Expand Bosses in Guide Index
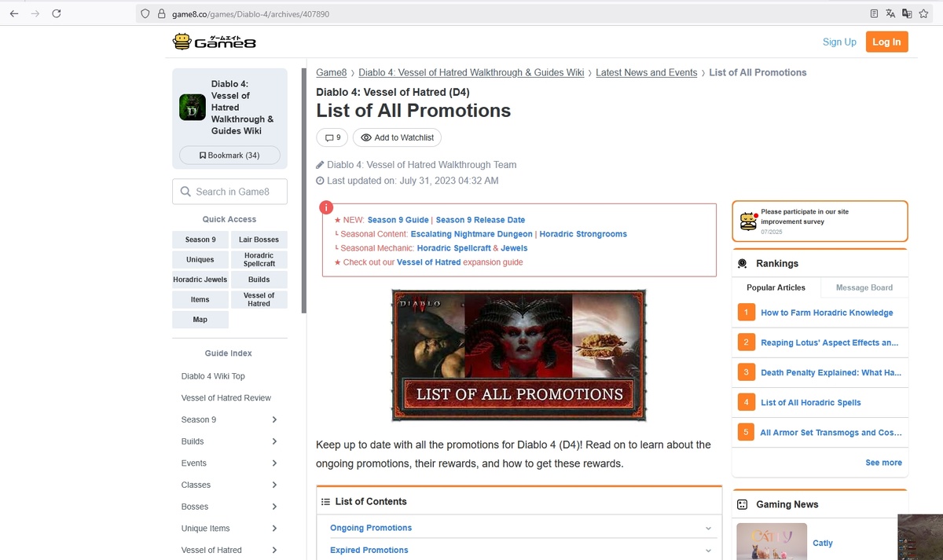Image resolution: width=943 pixels, height=560 pixels. point(274,507)
